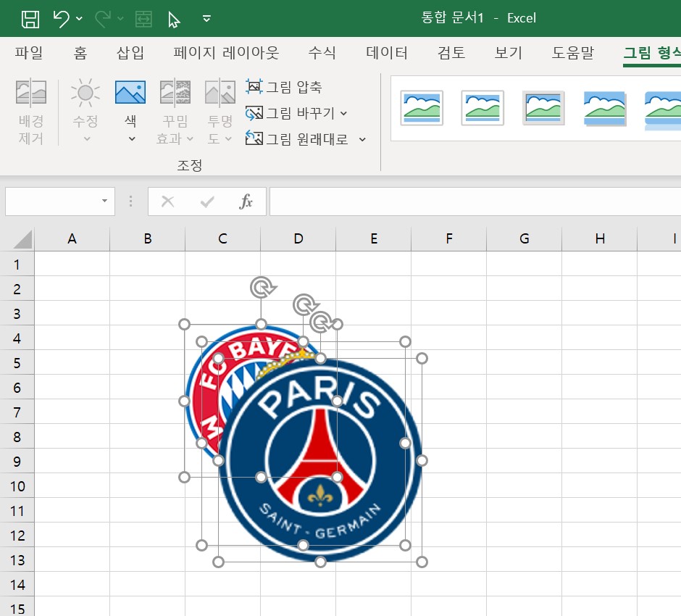Click the topmost rotation handle above Bayern logo
The image size is (681, 616).
263,288
